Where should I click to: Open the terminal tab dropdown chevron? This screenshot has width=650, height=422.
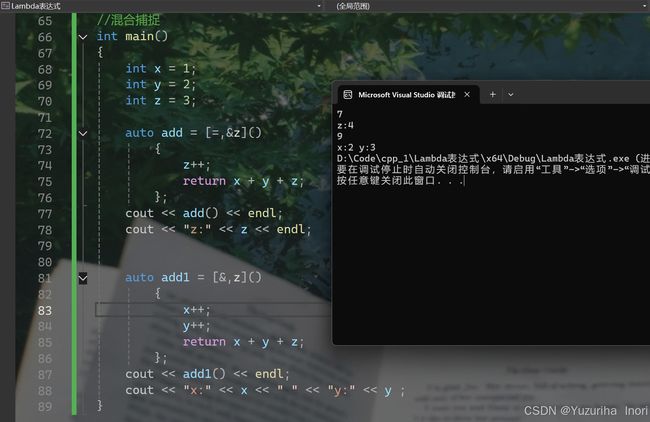(x=511, y=95)
